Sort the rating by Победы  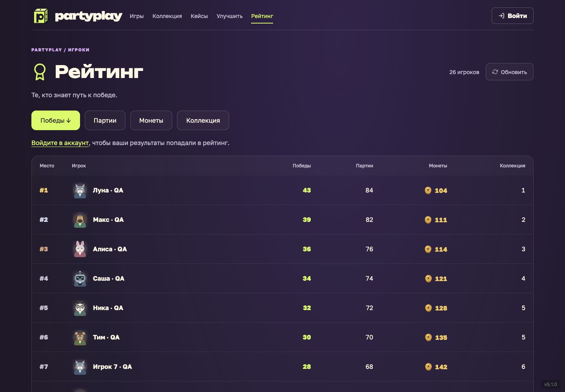point(56,120)
